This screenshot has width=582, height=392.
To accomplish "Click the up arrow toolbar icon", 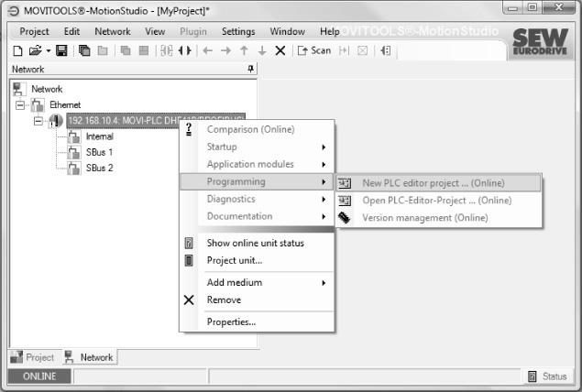I will [244, 50].
